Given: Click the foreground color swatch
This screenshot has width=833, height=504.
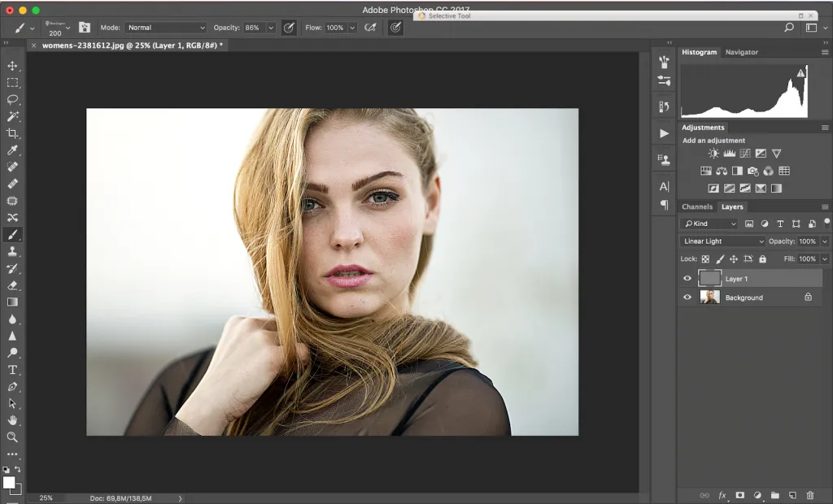Looking at the screenshot, I should tap(8, 482).
